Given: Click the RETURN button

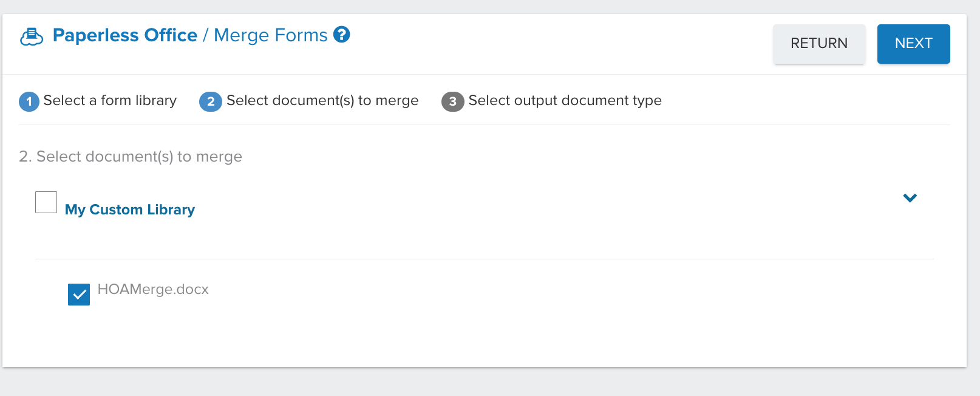Looking at the screenshot, I should tap(819, 44).
